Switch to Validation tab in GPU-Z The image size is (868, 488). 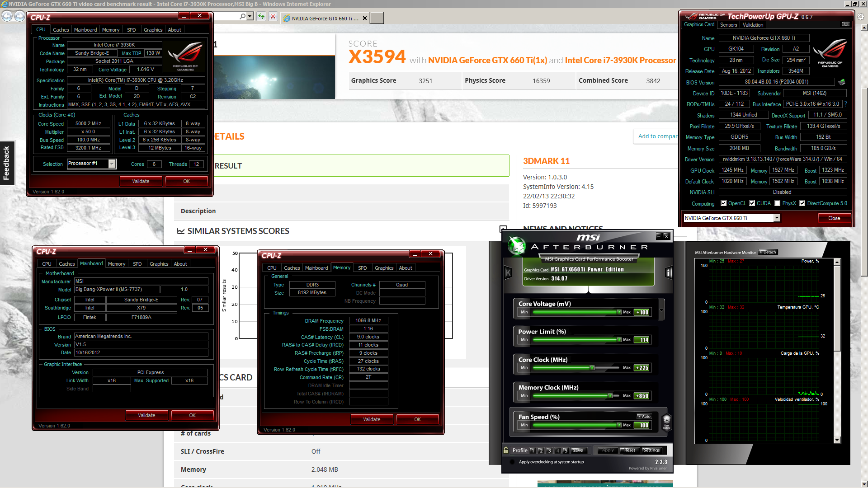[753, 25]
